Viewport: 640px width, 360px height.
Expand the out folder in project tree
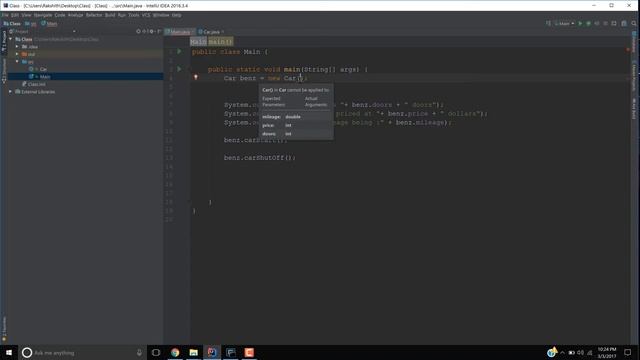click(17, 54)
